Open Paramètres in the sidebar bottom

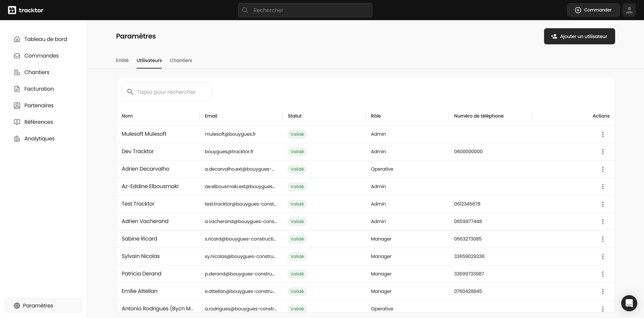click(x=44, y=306)
